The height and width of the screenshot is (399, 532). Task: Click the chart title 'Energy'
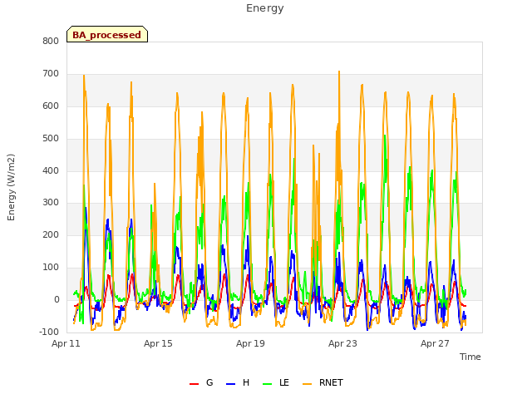click(265, 8)
